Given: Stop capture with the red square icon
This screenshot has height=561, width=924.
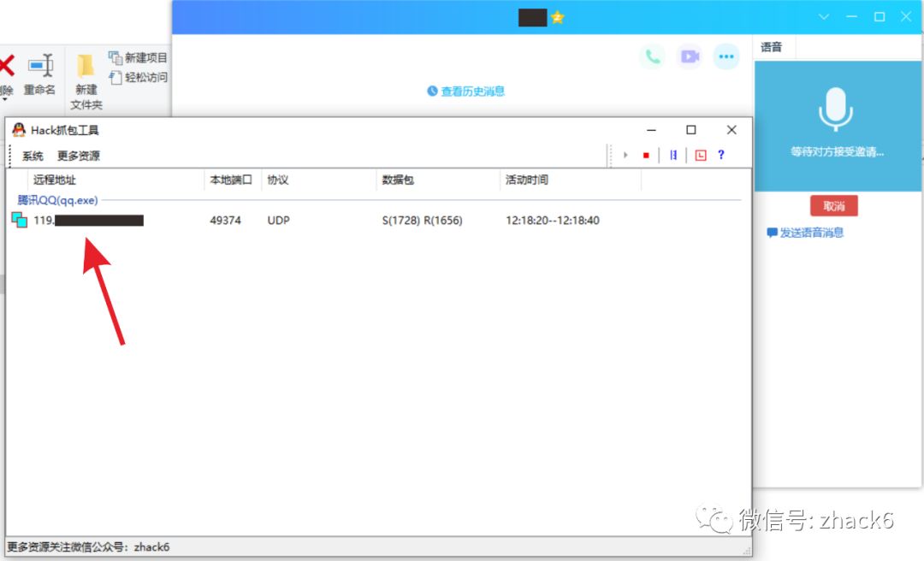Looking at the screenshot, I should point(646,155).
